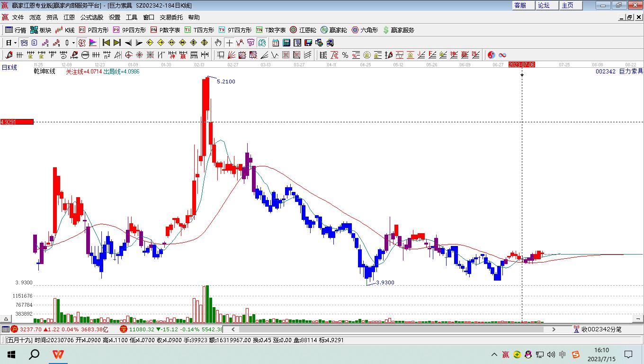Open the 9P四方形 chart
Image resolution: width=644 pixels, height=364 pixels.
[x=129, y=30]
